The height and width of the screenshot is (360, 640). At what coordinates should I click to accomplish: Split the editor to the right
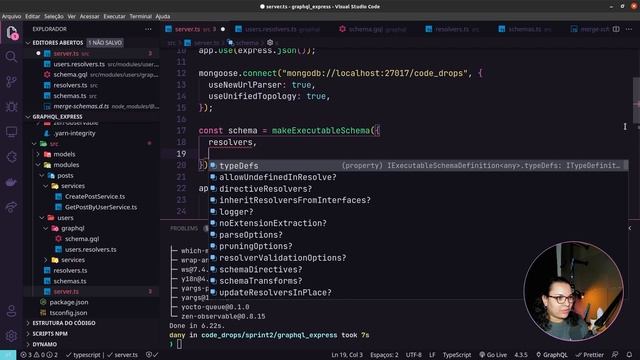pyautogui.click(x=616, y=29)
